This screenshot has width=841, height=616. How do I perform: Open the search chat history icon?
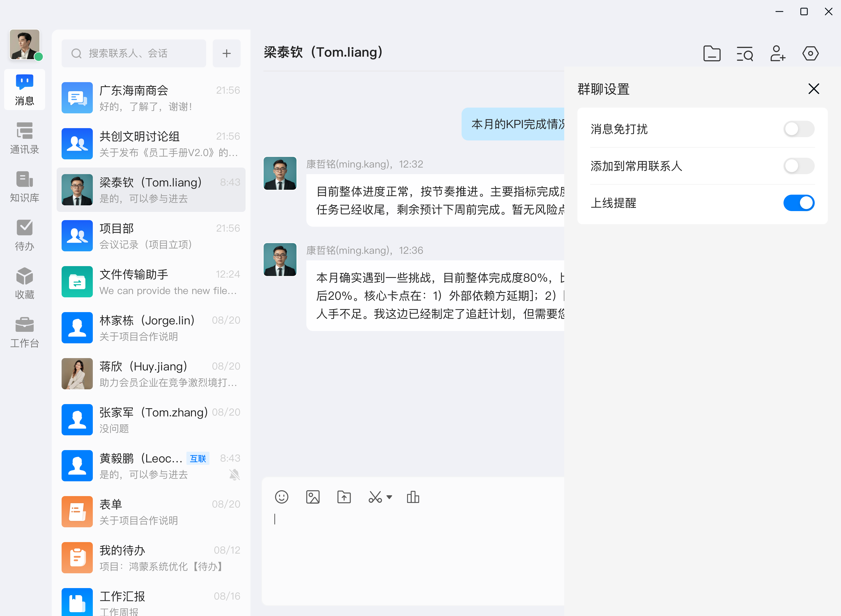coord(745,54)
